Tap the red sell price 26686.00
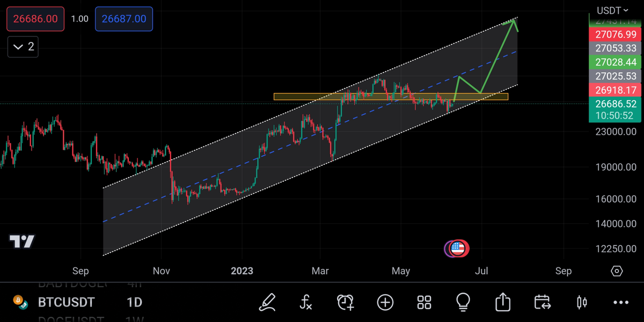Image resolution: width=644 pixels, height=322 pixels. [x=35, y=19]
